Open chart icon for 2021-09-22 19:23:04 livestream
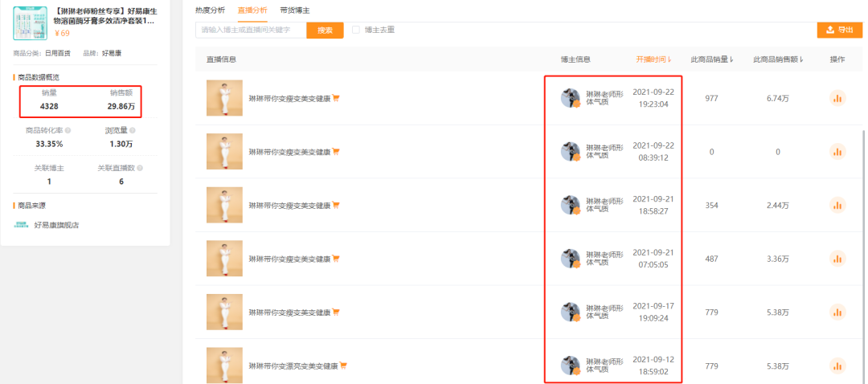Screen dimensions: 868x384 837,98
